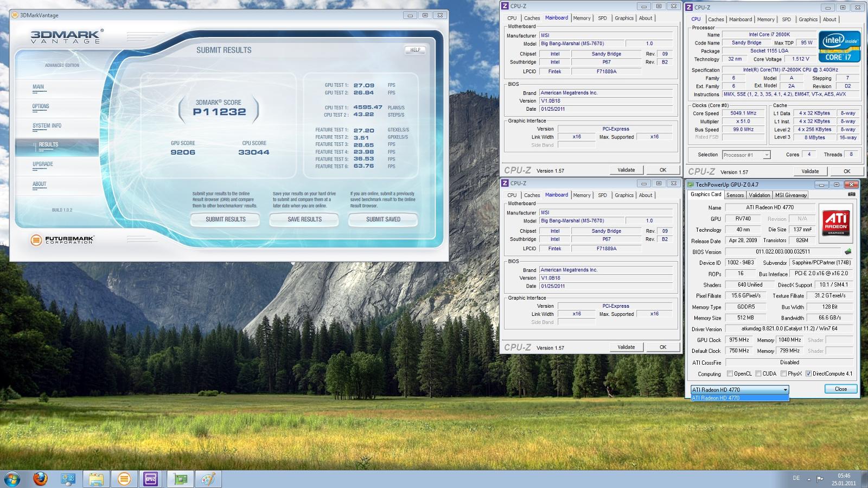Open the Windows Start menu orb
The width and height of the screenshot is (868, 488).
click(12, 479)
